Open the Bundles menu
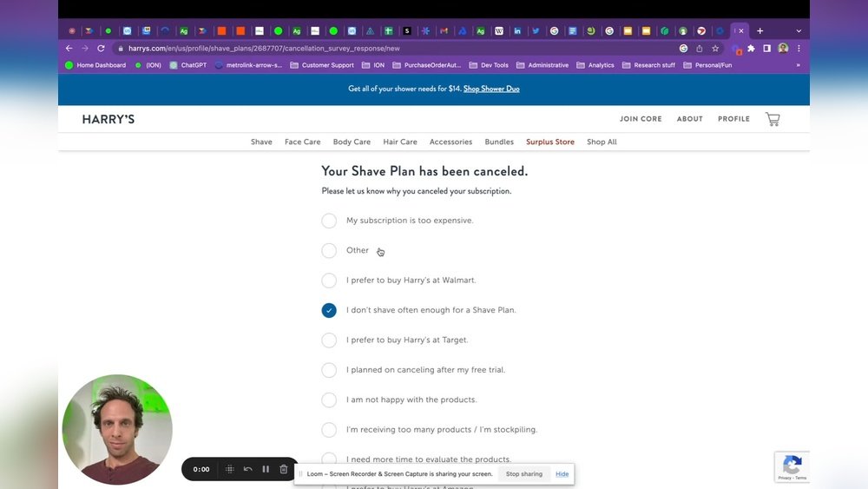This screenshot has height=489, width=868. pos(499,142)
